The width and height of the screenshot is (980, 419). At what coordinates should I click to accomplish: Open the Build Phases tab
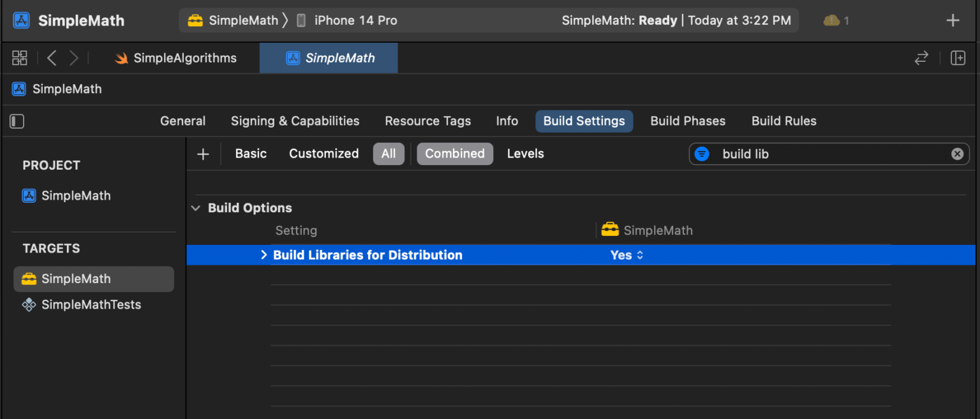688,121
